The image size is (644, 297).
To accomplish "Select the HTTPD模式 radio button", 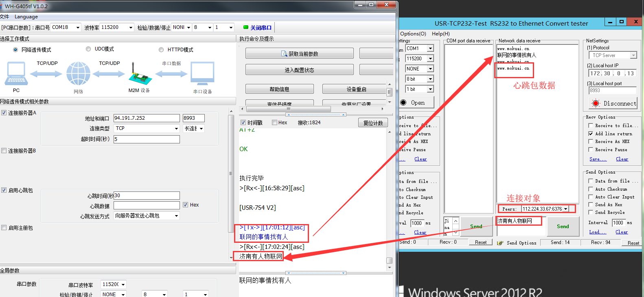I will 161,50.
